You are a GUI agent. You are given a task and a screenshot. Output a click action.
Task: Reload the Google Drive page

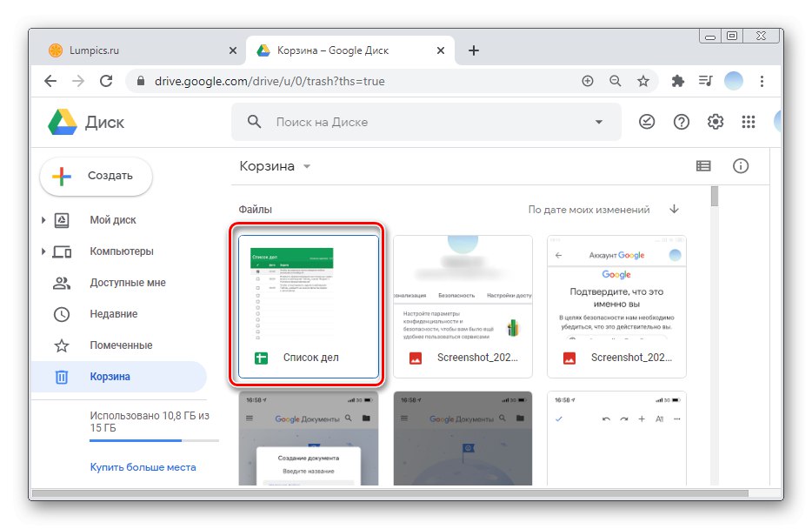pyautogui.click(x=106, y=81)
